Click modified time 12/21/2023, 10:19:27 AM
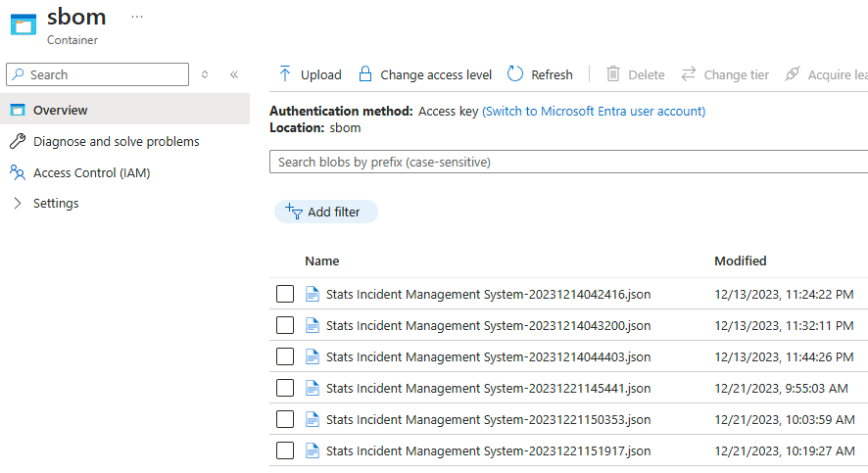 coord(785,451)
